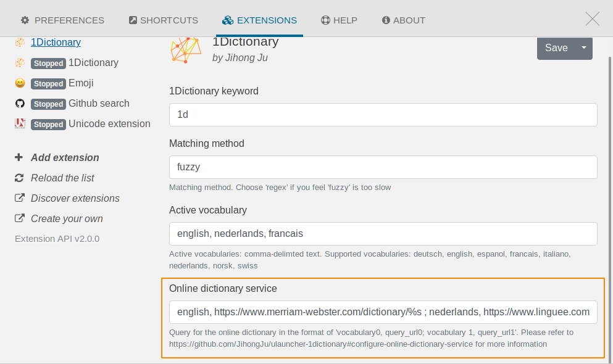This screenshot has height=364, width=613.
Task: Open the Preferences tab
Action: [62, 20]
